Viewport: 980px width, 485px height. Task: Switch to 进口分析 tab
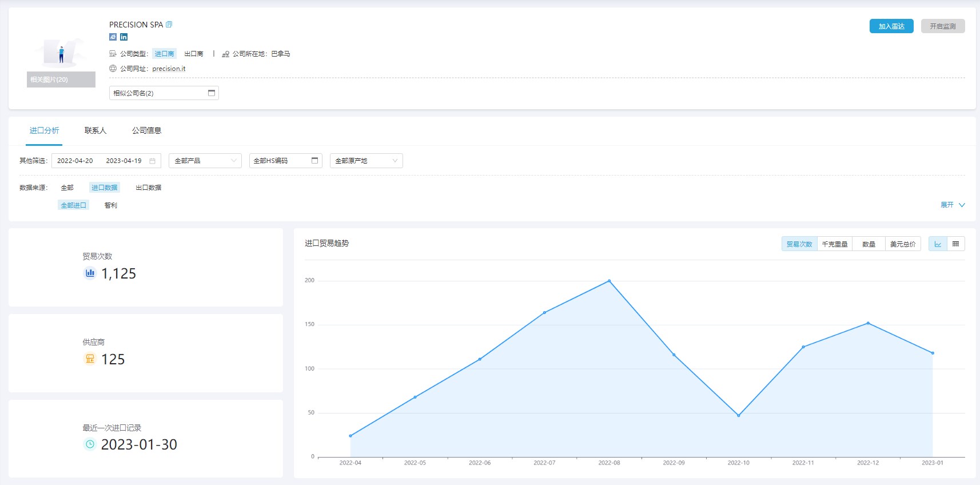(x=45, y=130)
